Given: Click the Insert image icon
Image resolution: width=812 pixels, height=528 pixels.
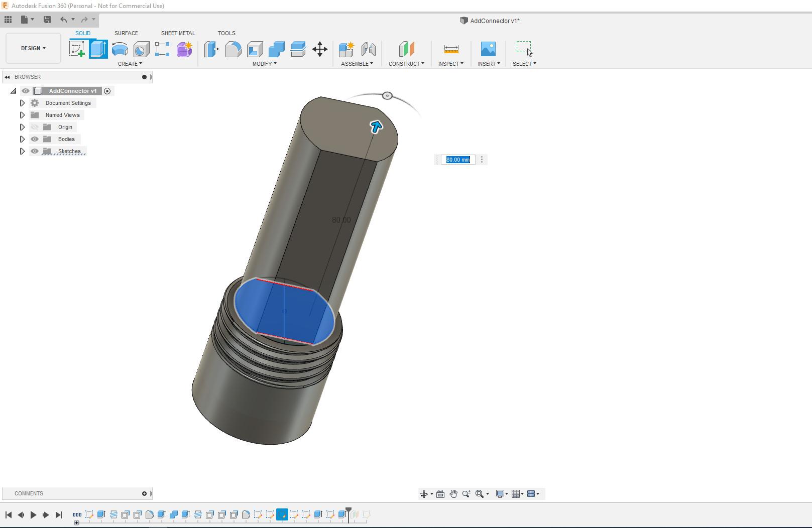Looking at the screenshot, I should (x=488, y=49).
